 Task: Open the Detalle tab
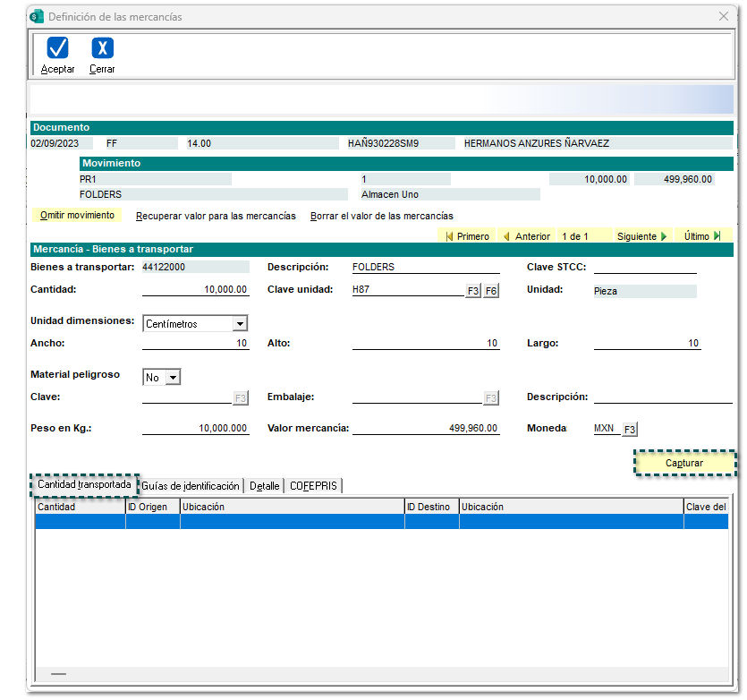click(x=264, y=486)
